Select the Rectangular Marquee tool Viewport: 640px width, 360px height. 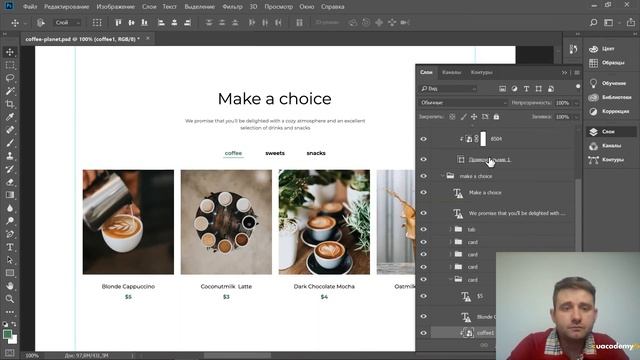pyautogui.click(x=10, y=65)
